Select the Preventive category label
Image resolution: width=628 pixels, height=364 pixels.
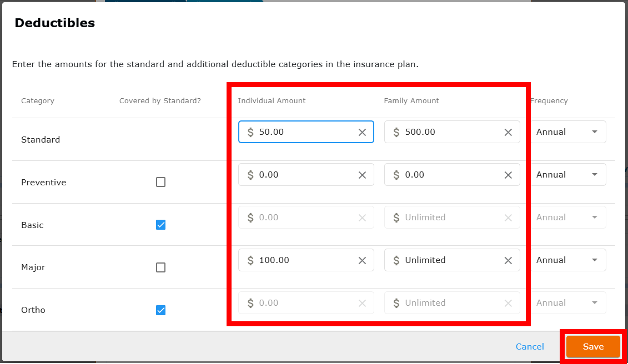[x=44, y=182]
